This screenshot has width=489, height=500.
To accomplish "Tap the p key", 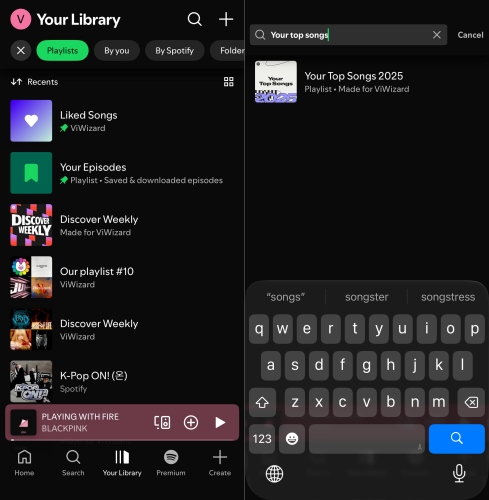I will point(475,329).
